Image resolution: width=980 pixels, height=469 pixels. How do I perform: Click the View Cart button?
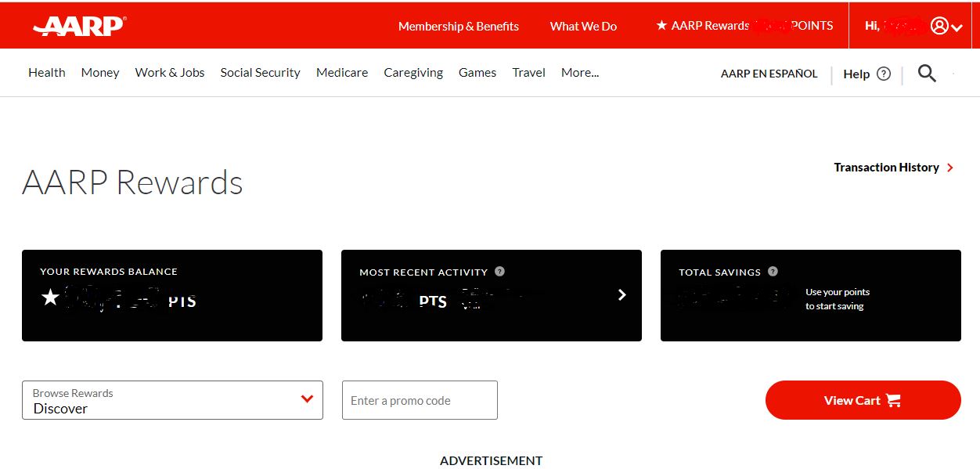(x=863, y=399)
